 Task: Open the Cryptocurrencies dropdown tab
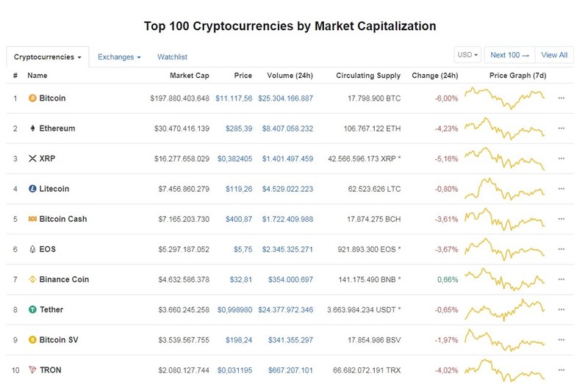tap(48, 57)
